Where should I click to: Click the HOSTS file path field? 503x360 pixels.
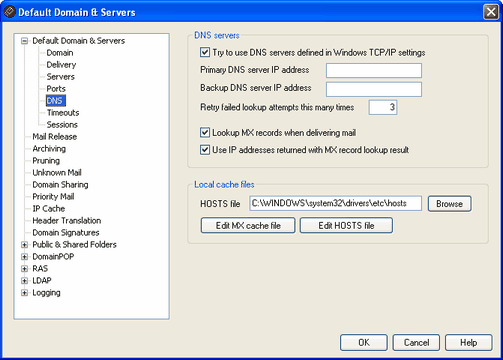pos(335,203)
